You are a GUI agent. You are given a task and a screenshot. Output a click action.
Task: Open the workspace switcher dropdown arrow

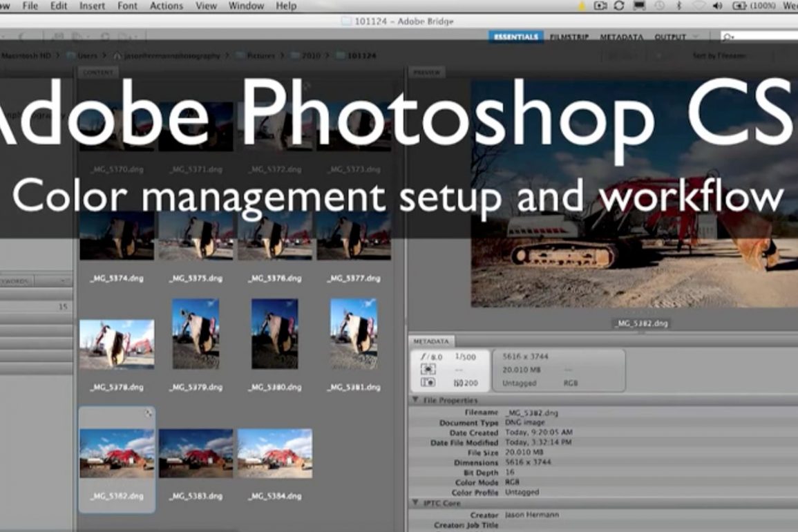[696, 37]
